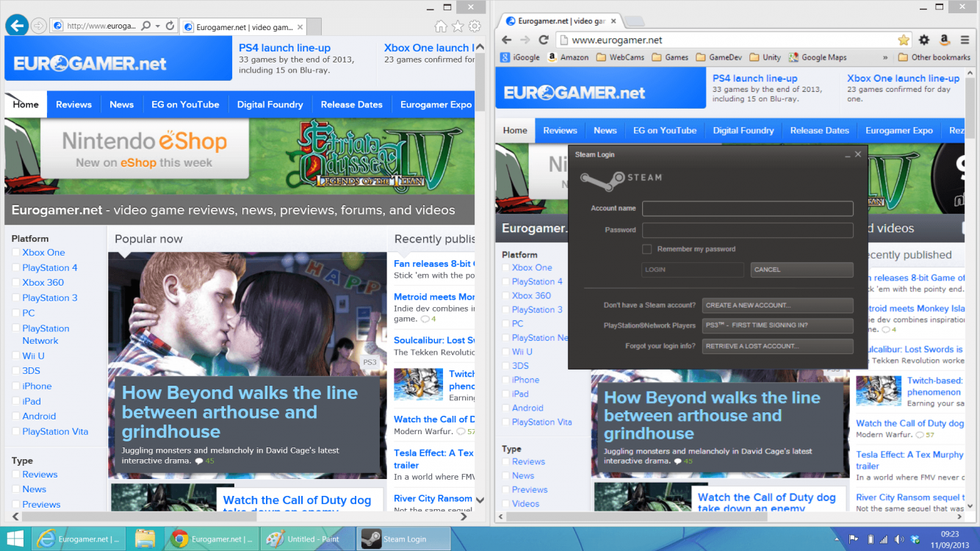Click the Internet Explorer forward arrow button

click(x=39, y=26)
